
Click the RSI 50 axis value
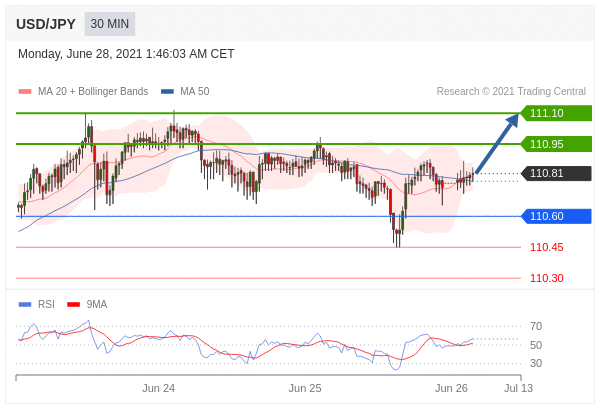click(536, 345)
